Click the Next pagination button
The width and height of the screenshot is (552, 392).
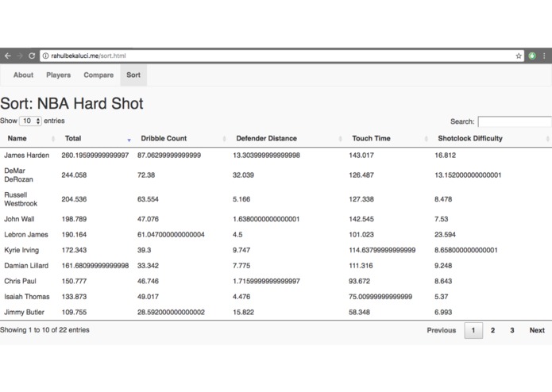click(x=537, y=330)
